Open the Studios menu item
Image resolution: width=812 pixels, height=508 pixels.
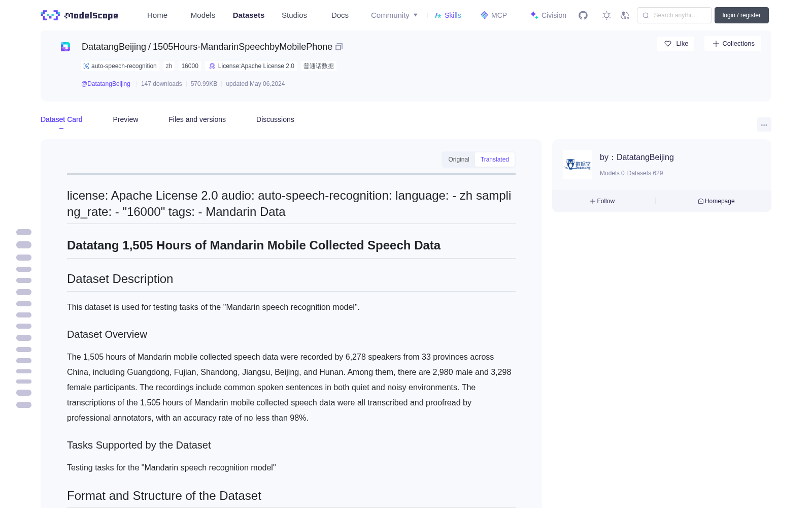(x=294, y=15)
